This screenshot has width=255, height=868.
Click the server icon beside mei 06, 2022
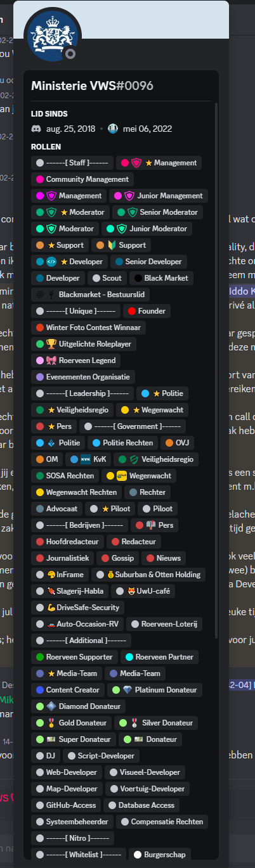[x=113, y=129]
